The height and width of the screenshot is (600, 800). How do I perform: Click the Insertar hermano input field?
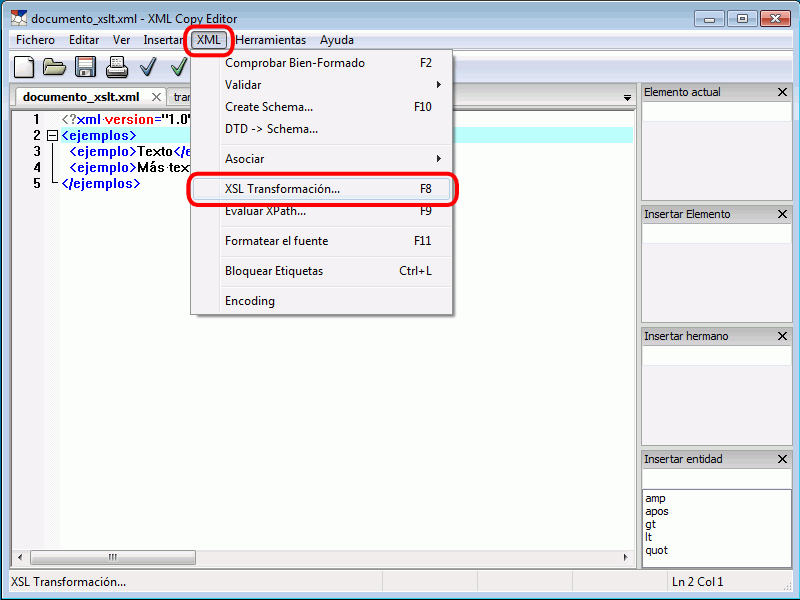716,356
